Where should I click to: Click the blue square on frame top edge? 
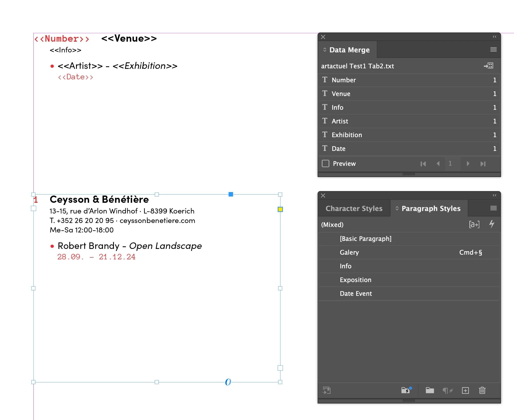231,194
